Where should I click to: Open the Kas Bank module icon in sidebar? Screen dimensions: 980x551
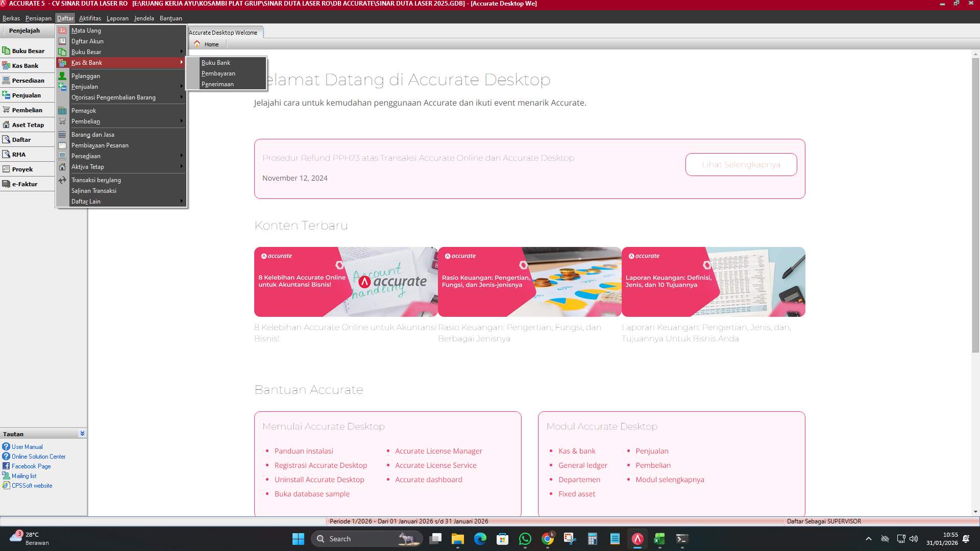(25, 65)
